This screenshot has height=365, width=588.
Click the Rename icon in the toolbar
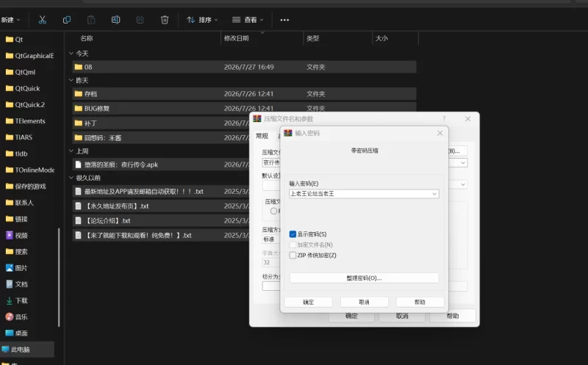pyautogui.click(x=115, y=20)
